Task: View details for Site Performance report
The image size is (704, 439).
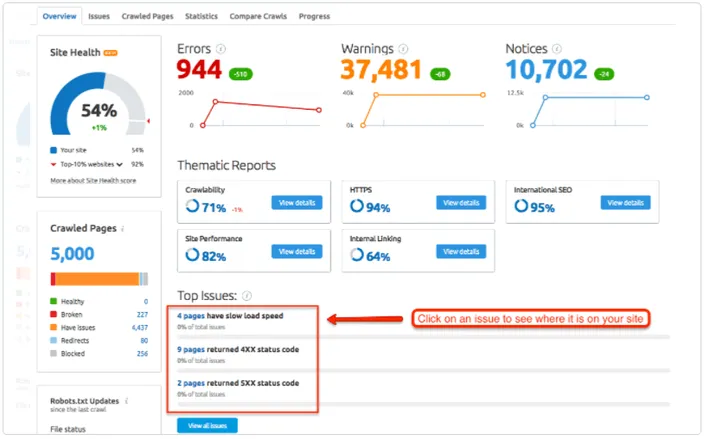Action: 297,251
